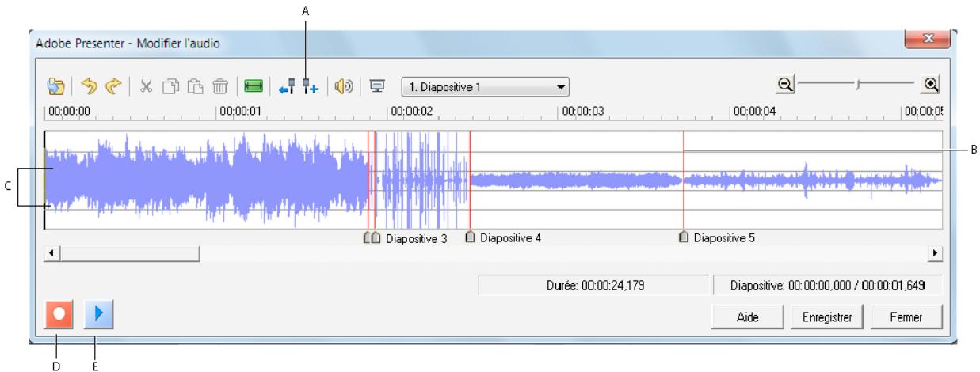This screenshot has width=980, height=372.
Task: Click the 00:00:03 mark on the time ruler
Action: pyautogui.click(x=583, y=111)
